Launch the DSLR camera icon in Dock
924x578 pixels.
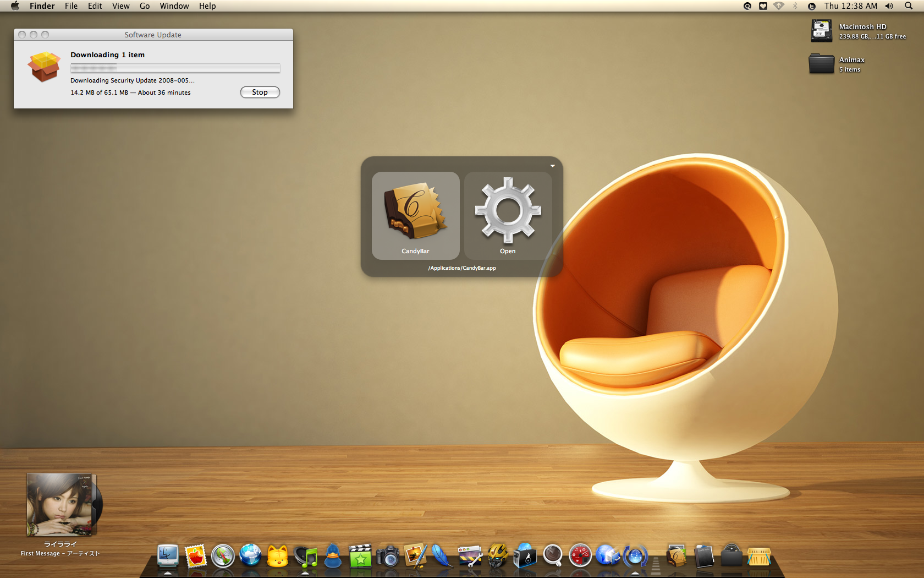tap(388, 556)
